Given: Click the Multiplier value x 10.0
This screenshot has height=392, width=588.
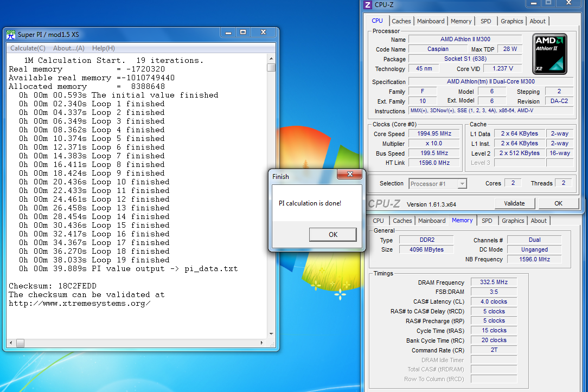Looking at the screenshot, I should coord(434,144).
